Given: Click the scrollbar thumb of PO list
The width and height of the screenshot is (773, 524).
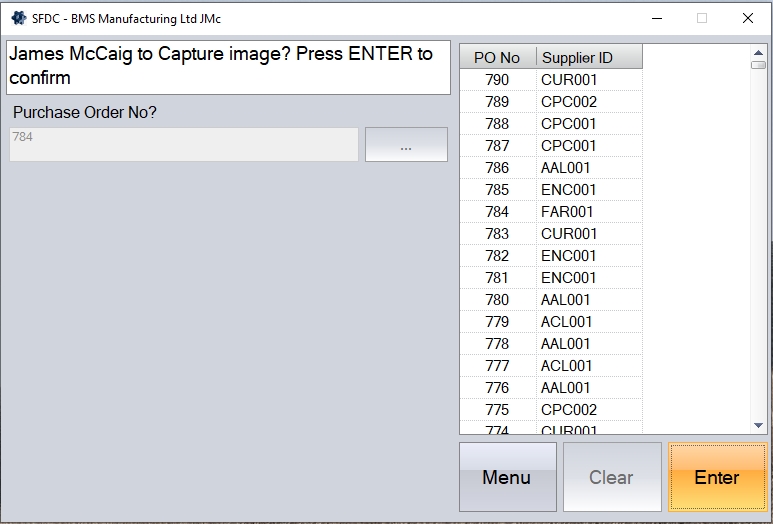Looking at the screenshot, I should click(x=758, y=64).
